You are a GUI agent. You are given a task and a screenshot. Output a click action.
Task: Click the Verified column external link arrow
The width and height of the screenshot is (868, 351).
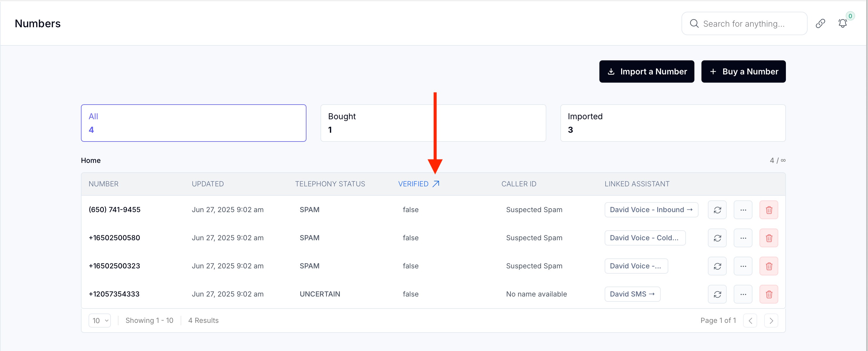coord(436,184)
